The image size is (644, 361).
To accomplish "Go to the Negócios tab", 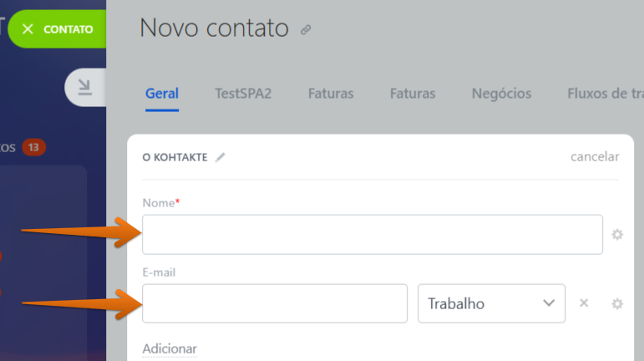I will [501, 94].
